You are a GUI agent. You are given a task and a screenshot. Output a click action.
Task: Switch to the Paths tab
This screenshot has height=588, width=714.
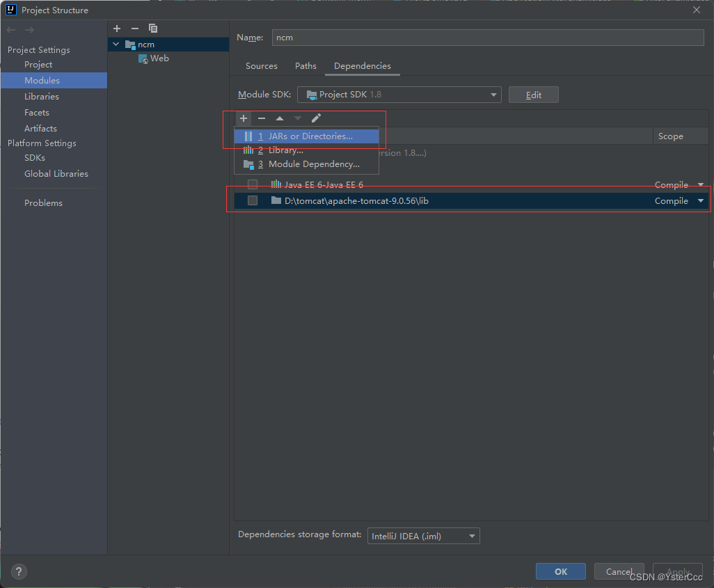(x=306, y=66)
